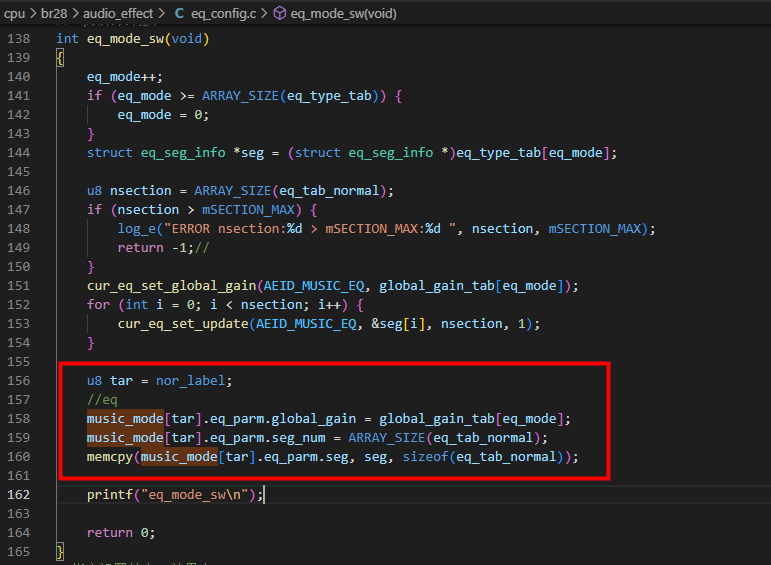This screenshot has height=565, width=771.
Task: Click the nor_label identifier on line 156
Action: (x=190, y=381)
